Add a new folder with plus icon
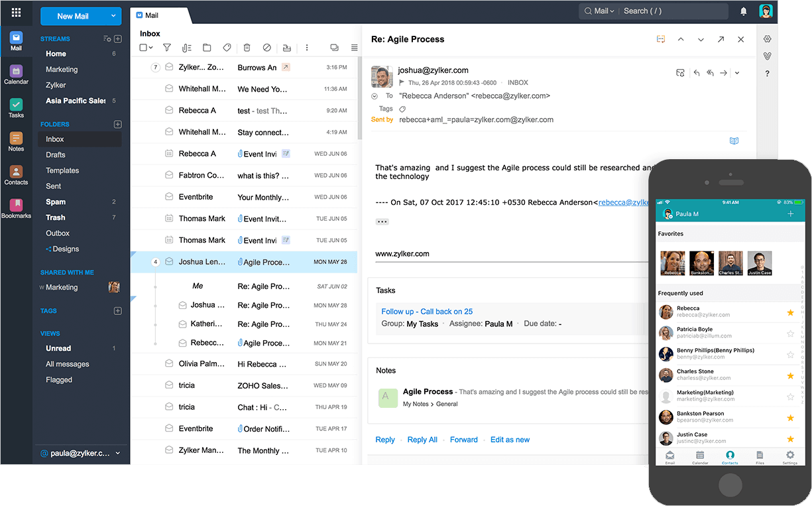812x506 pixels. [117, 124]
